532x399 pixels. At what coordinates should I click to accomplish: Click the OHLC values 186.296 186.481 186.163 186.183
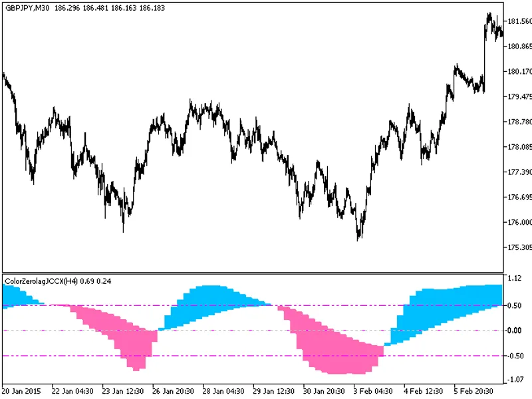pos(109,8)
